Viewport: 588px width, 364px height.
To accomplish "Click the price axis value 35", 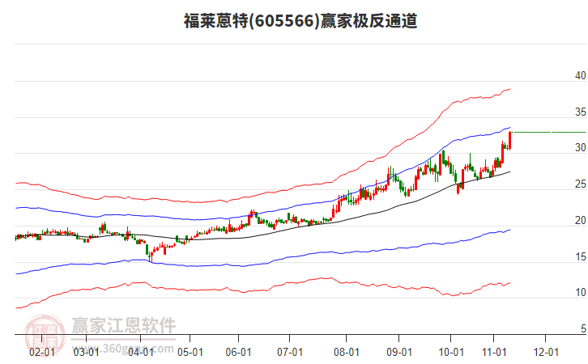I will (580, 112).
